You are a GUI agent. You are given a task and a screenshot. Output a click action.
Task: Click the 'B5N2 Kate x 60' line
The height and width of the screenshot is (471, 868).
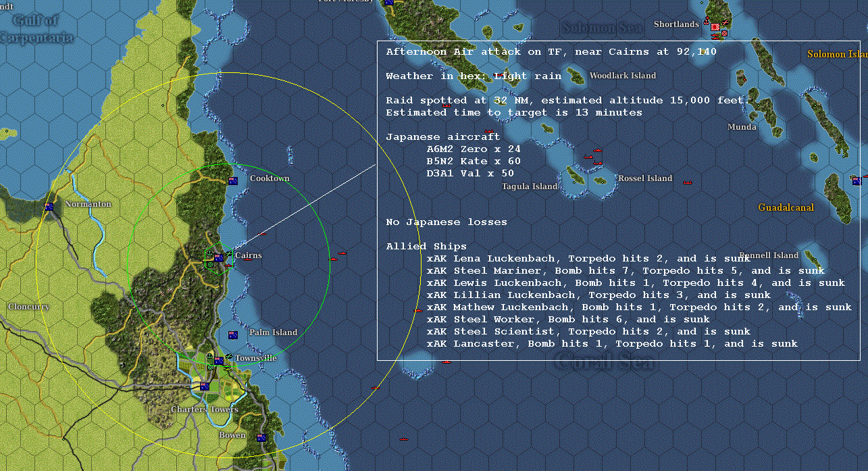(x=474, y=162)
